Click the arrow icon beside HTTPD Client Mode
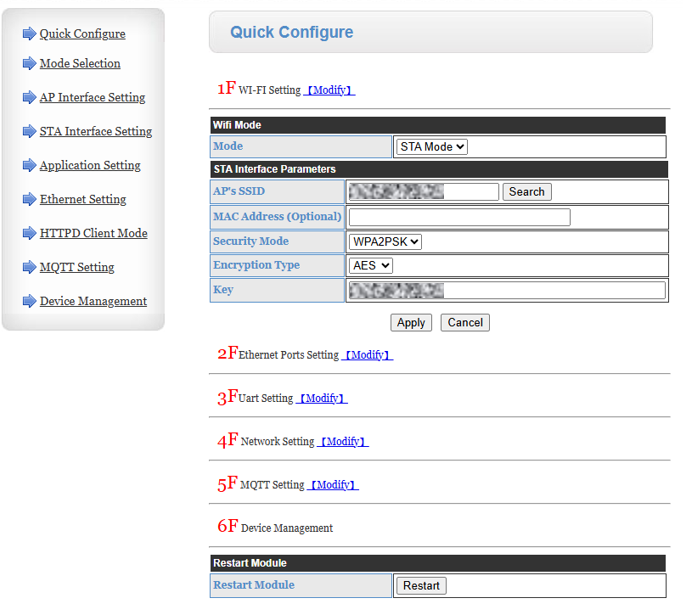 click(x=29, y=233)
